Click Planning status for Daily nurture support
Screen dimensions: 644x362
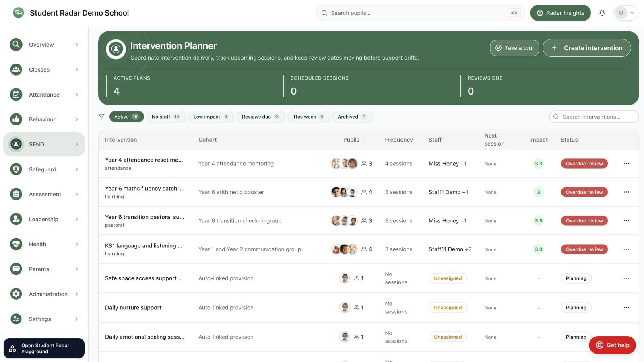click(x=576, y=308)
